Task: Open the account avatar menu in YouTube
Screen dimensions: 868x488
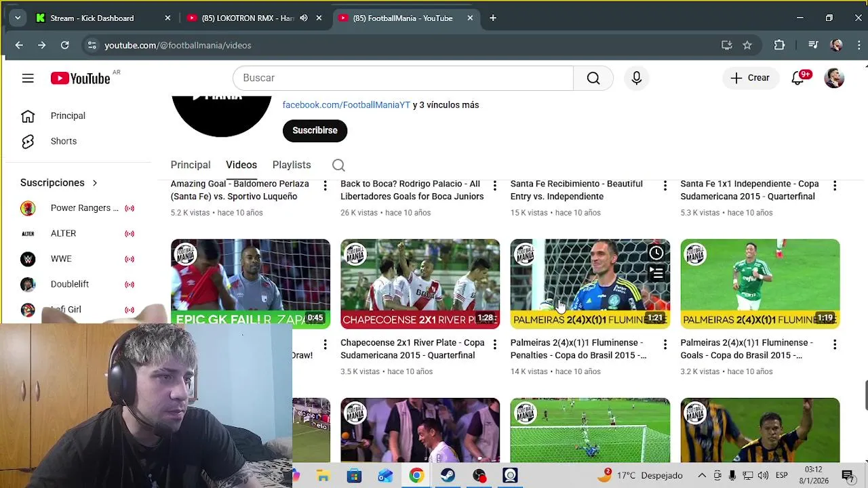Action: pyautogui.click(x=834, y=78)
